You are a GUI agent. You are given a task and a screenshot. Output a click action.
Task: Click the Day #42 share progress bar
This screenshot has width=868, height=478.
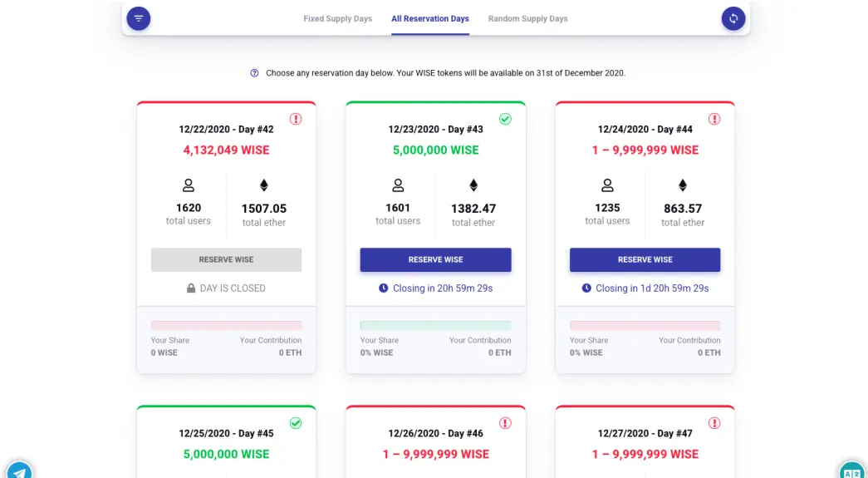227,326
